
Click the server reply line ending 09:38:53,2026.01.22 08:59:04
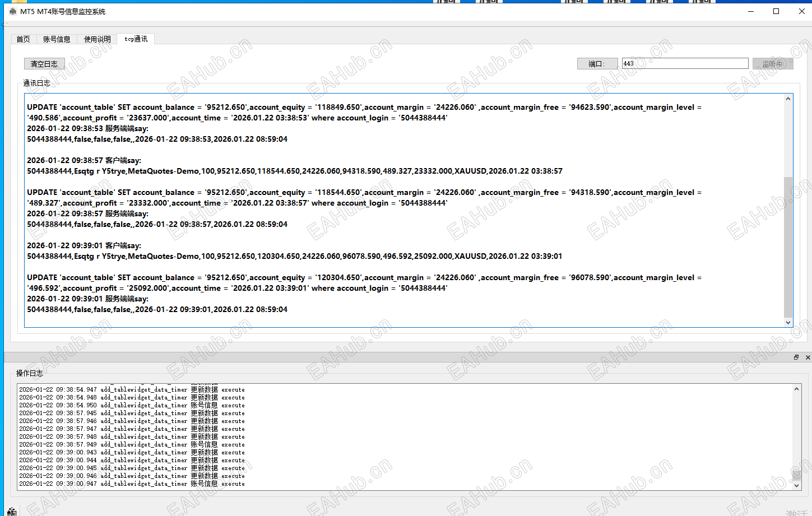157,139
